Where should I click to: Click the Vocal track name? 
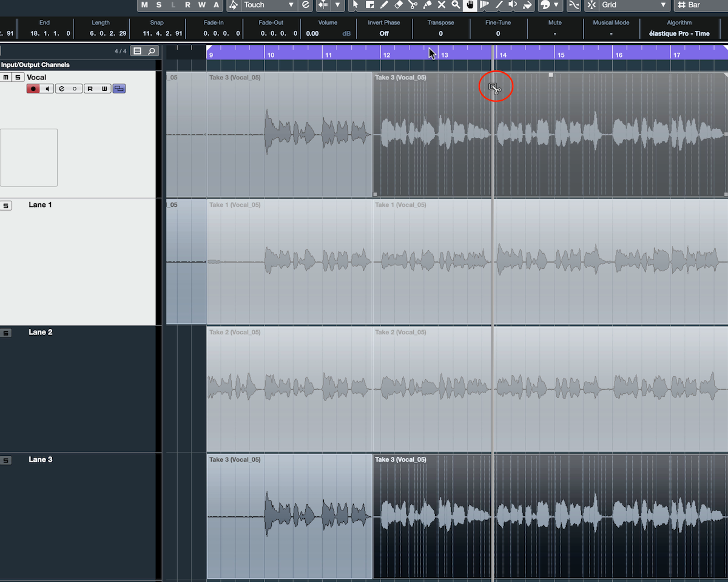coord(36,77)
